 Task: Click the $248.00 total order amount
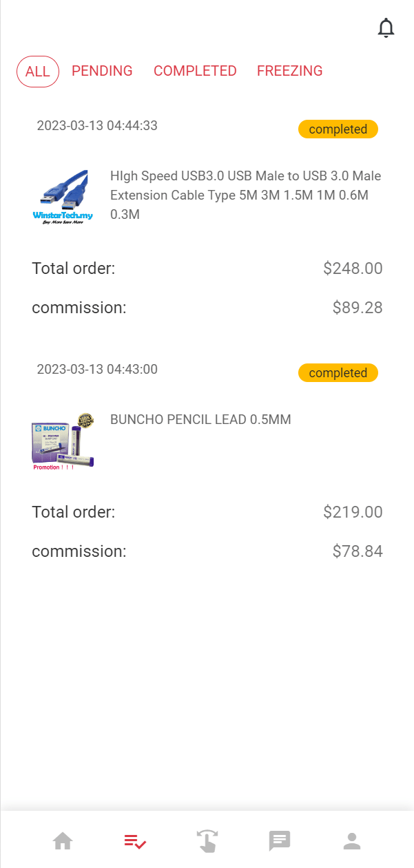pos(353,268)
